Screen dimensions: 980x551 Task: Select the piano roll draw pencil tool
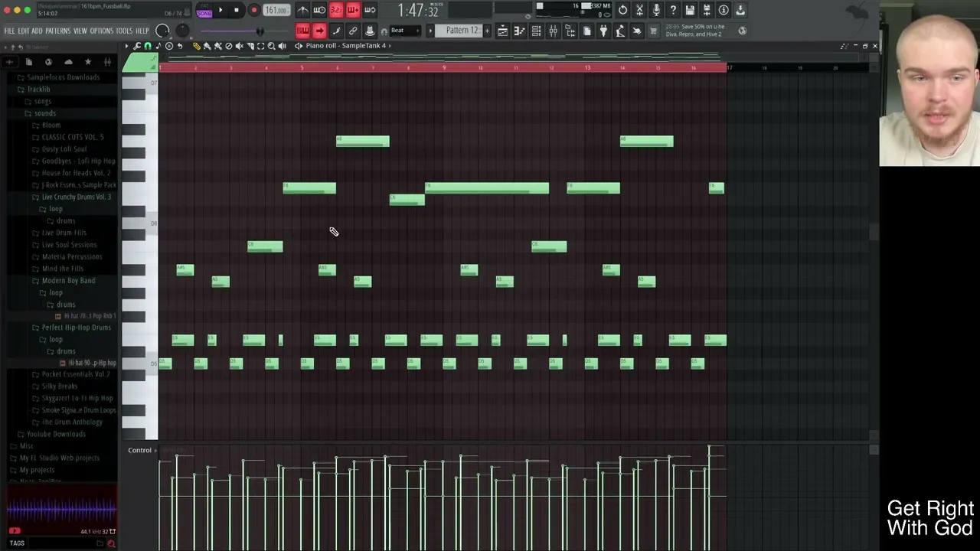click(x=196, y=46)
